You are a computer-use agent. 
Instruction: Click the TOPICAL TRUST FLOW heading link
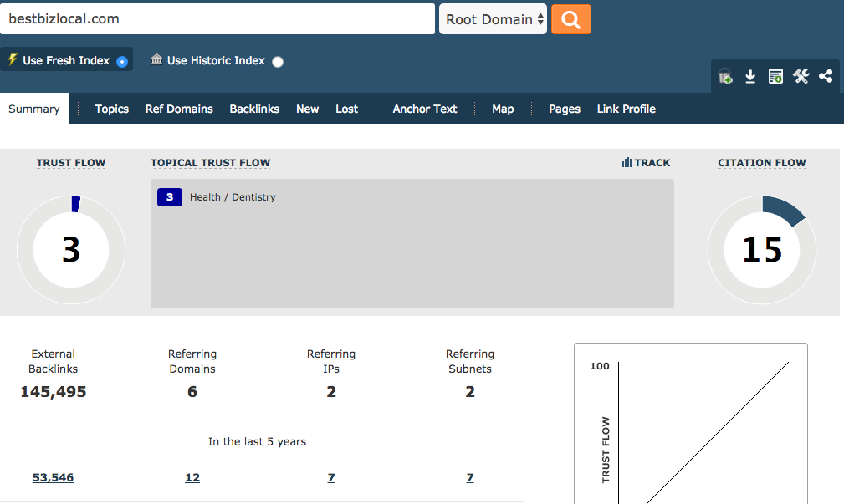(211, 163)
